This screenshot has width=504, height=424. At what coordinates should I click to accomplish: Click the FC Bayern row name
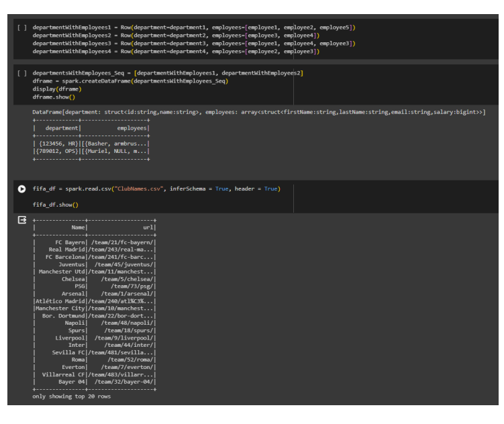pyautogui.click(x=70, y=242)
